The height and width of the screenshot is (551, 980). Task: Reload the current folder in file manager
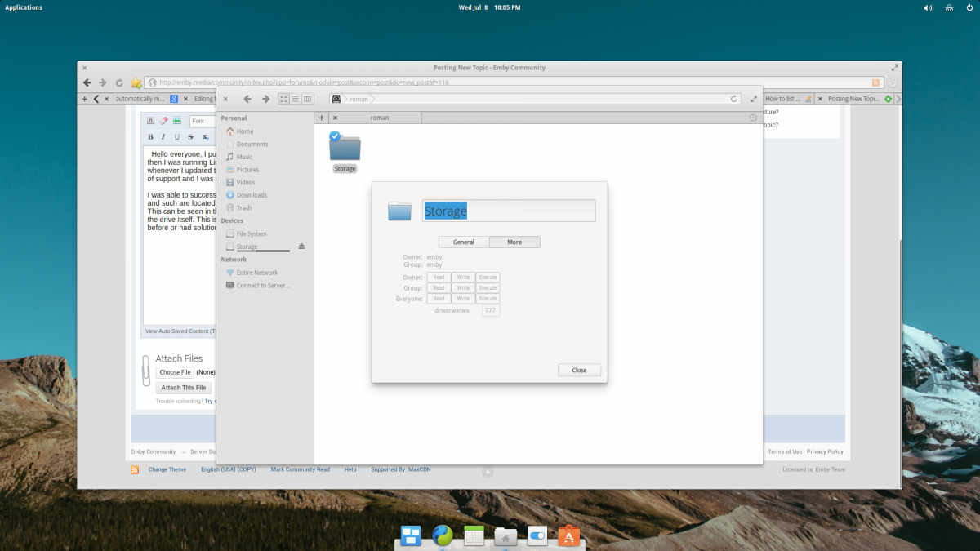click(x=734, y=99)
